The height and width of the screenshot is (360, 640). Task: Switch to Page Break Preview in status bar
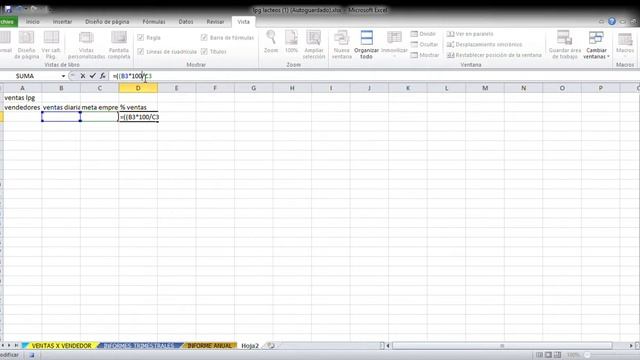[558, 355]
